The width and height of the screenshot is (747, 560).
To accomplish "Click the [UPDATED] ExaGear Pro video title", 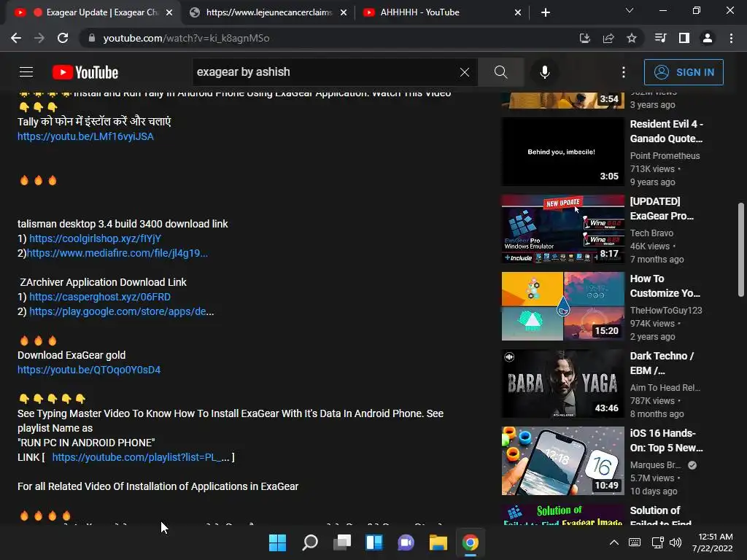I will [662, 209].
